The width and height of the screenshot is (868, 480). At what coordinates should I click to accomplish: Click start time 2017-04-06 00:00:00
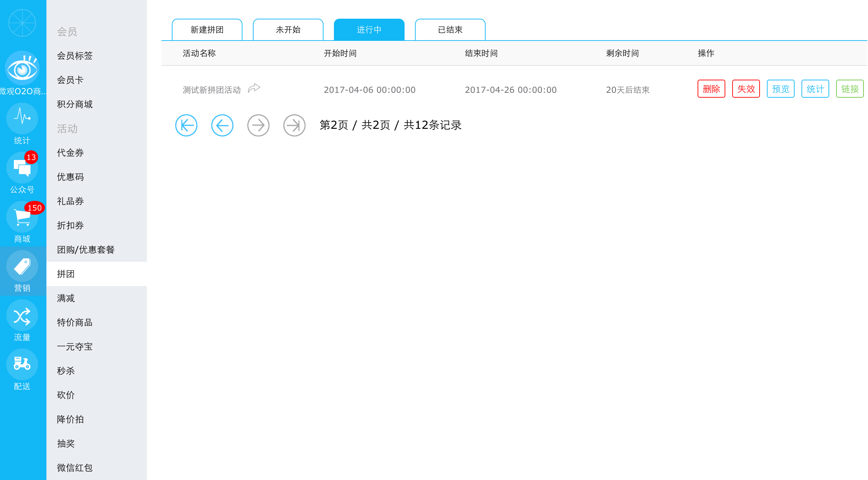(370, 90)
